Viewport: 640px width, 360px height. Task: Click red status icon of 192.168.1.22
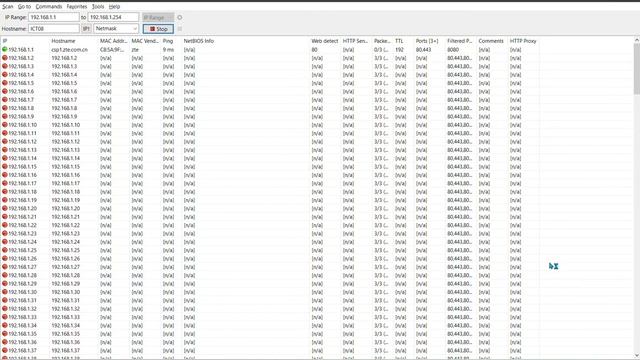coord(4,225)
